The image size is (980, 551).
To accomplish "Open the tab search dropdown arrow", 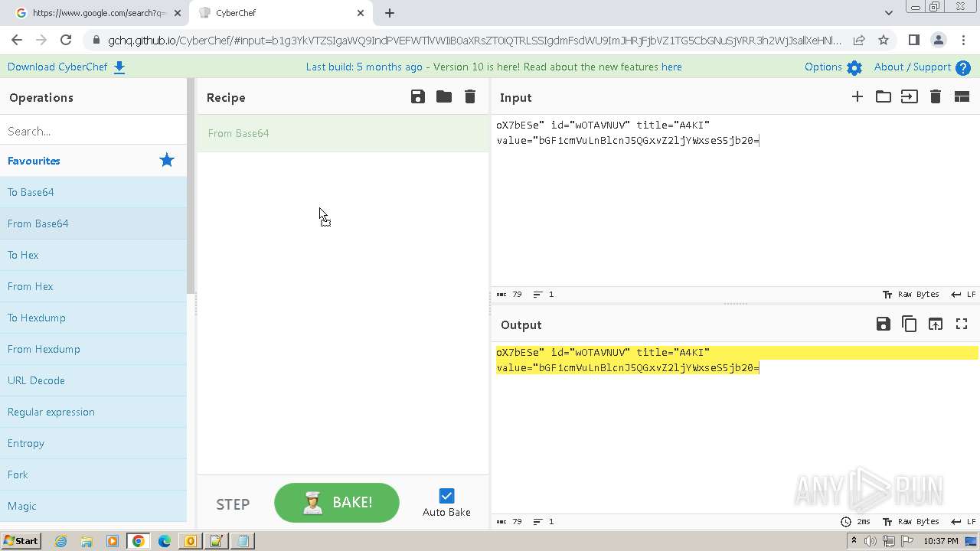I will (x=888, y=13).
